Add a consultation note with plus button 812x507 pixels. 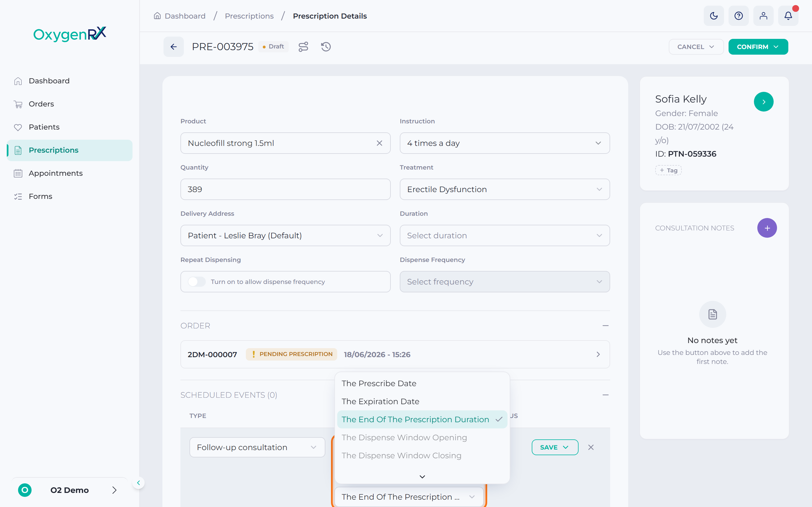click(767, 228)
